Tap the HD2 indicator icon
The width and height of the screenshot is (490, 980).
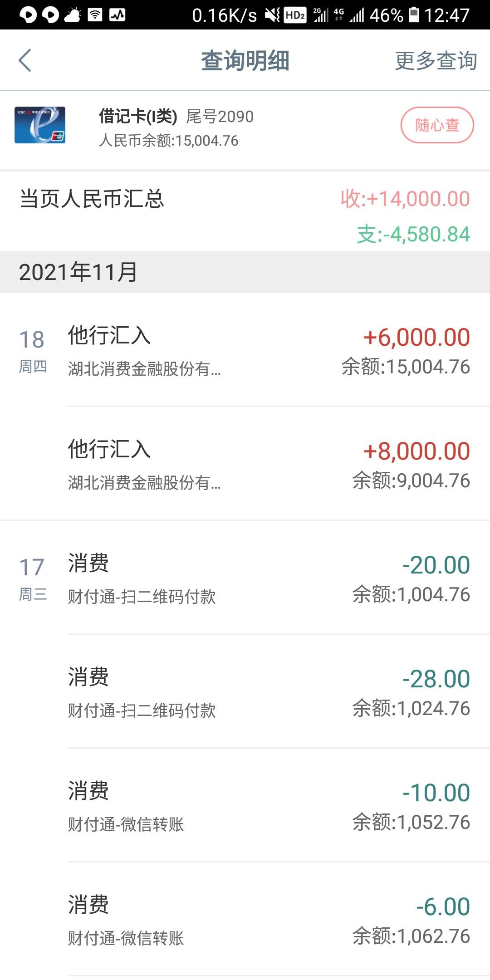[295, 15]
